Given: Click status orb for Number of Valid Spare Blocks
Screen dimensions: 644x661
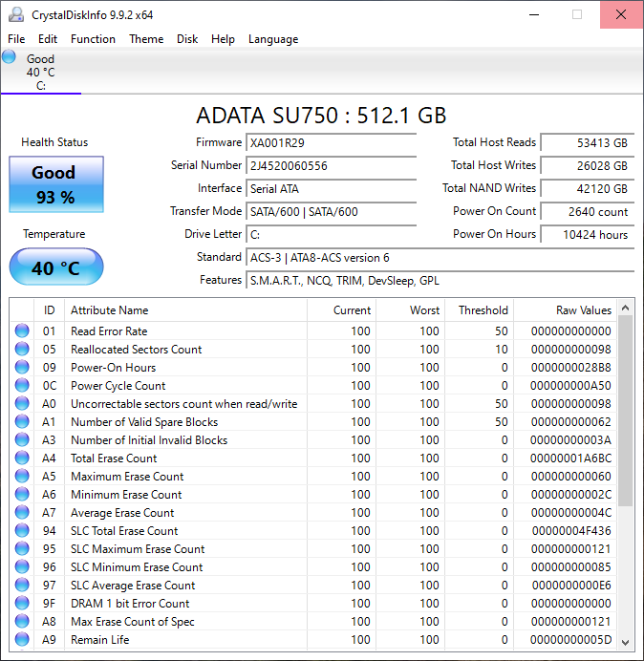Looking at the screenshot, I should [x=22, y=421].
